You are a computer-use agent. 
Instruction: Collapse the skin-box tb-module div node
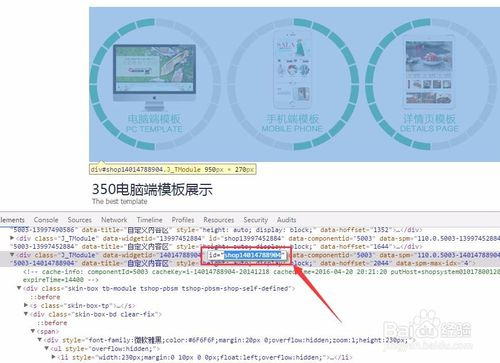pos(19,288)
